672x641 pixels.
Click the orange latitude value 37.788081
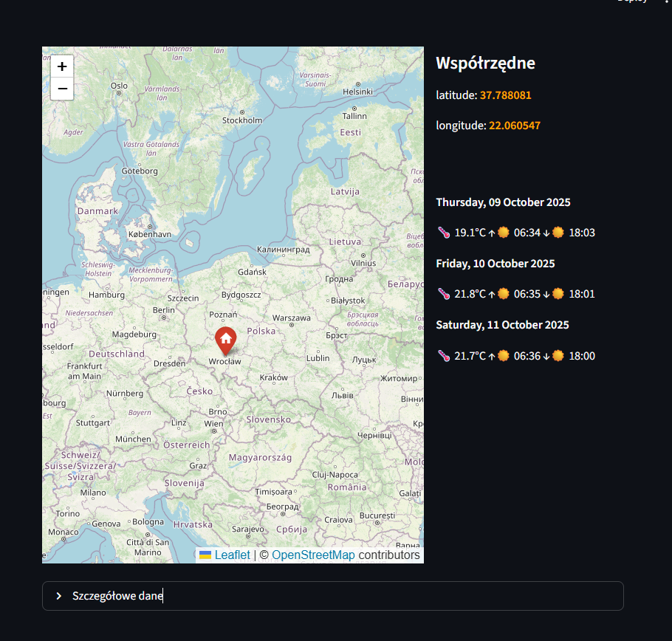tap(505, 95)
